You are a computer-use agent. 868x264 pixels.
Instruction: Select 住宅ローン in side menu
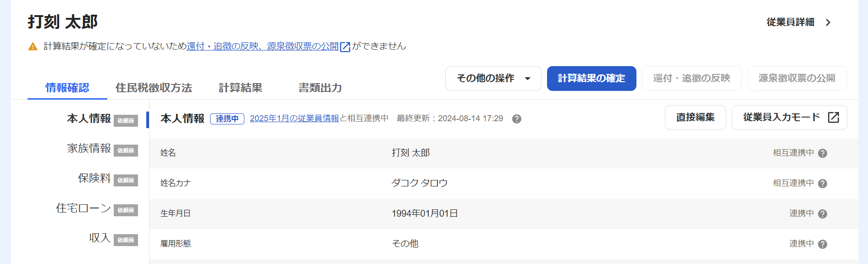click(x=83, y=208)
